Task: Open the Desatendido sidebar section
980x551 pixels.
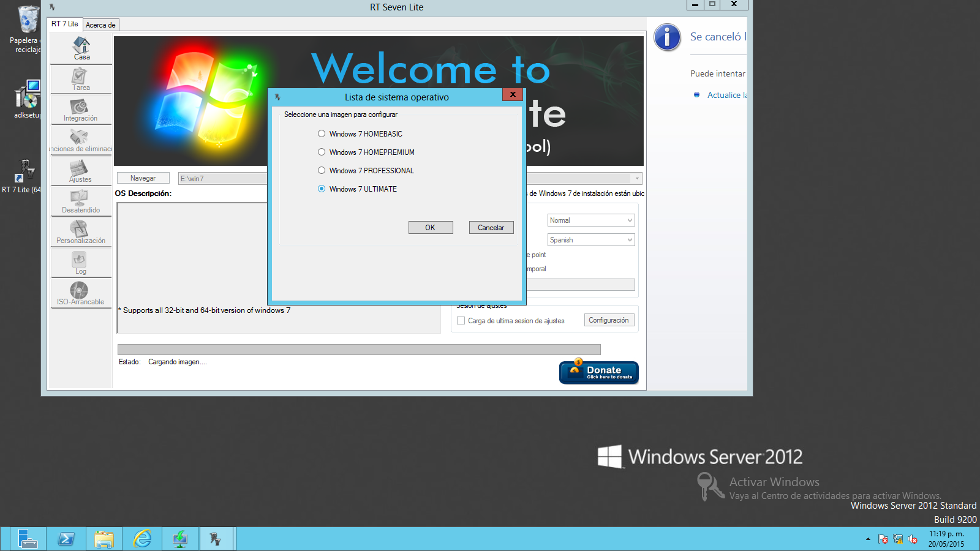Action: (x=81, y=201)
